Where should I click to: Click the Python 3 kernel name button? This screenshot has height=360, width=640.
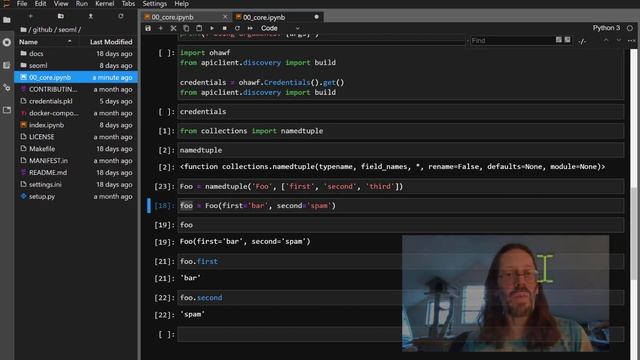click(606, 28)
